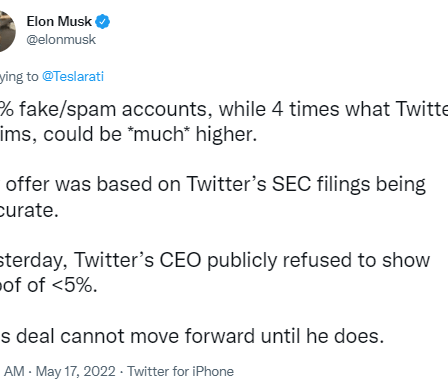448x388 pixels.
Task: Open Elon Musk's profile picture
Action: (7, 31)
